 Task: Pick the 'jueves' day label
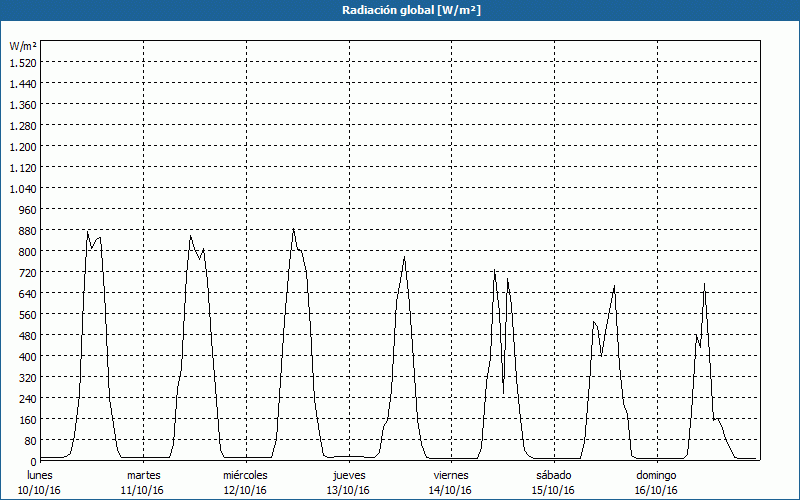(348, 475)
